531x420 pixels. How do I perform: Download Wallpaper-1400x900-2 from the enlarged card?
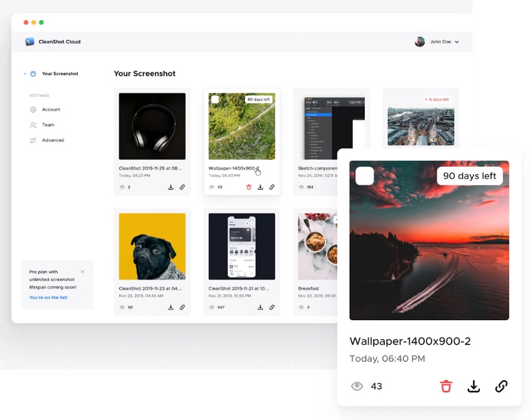[474, 386]
